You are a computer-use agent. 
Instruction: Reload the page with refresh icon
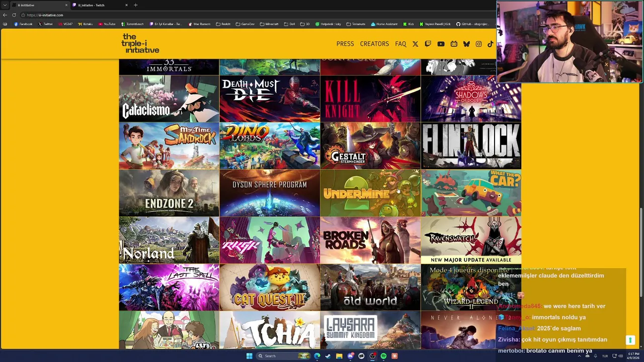tap(14, 15)
